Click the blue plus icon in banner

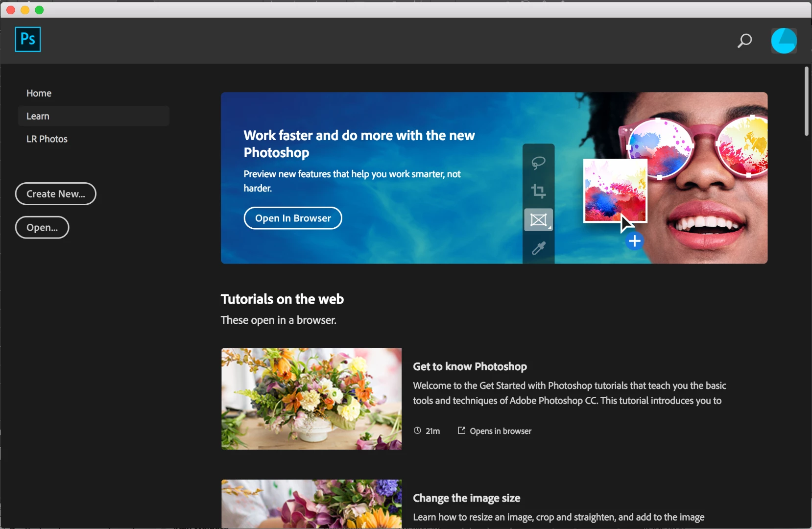pos(634,241)
